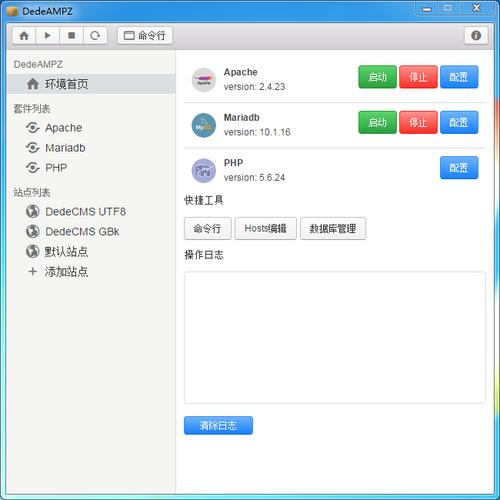Viewport: 500px width, 500px height.
Task: Click the Mariadb logo icon
Action: 204,125
